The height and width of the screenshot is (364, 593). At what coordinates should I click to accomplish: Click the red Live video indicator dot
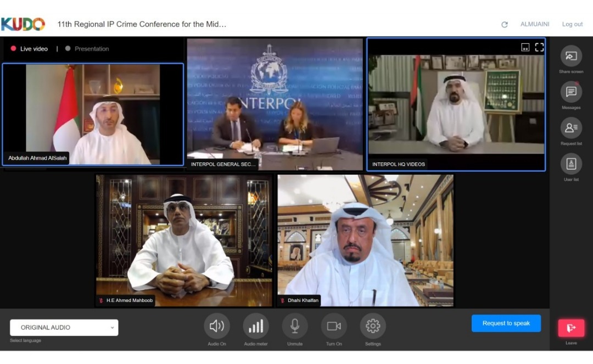pos(13,48)
